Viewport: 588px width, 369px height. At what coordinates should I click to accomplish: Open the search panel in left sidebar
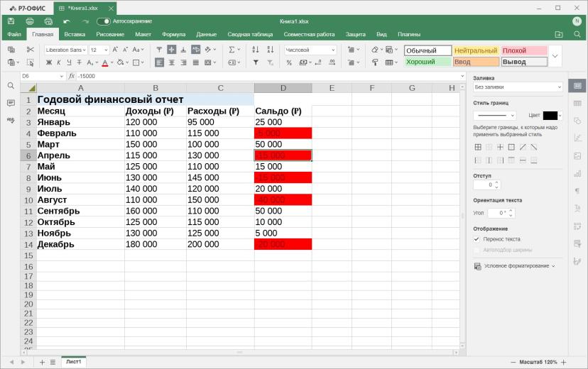coord(11,86)
